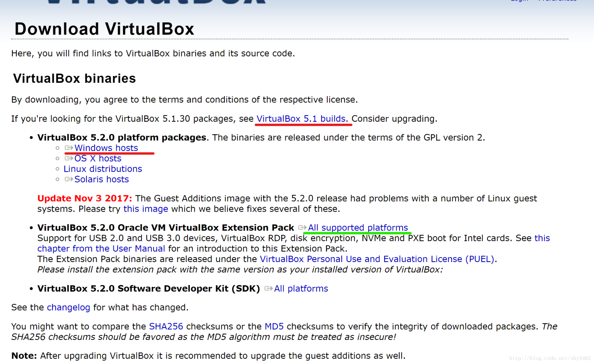Click 'VirtualBox 5.2.0 Oracle VM VirtualBox Extension Pack' text
The width and height of the screenshot is (594, 364).
[166, 227]
